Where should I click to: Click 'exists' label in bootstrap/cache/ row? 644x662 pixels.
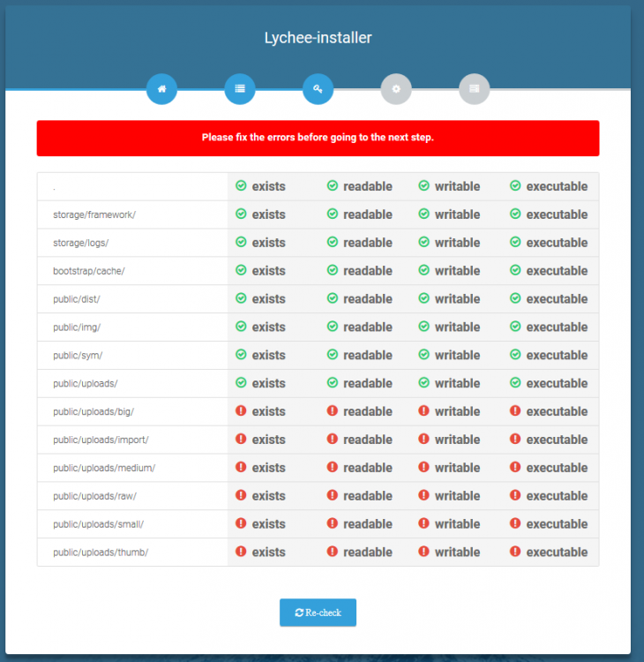[269, 271]
